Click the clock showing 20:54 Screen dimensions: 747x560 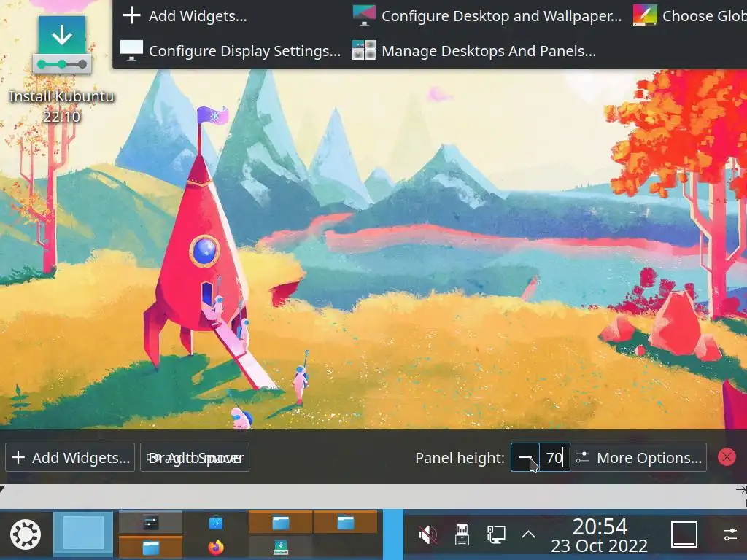coord(600,535)
